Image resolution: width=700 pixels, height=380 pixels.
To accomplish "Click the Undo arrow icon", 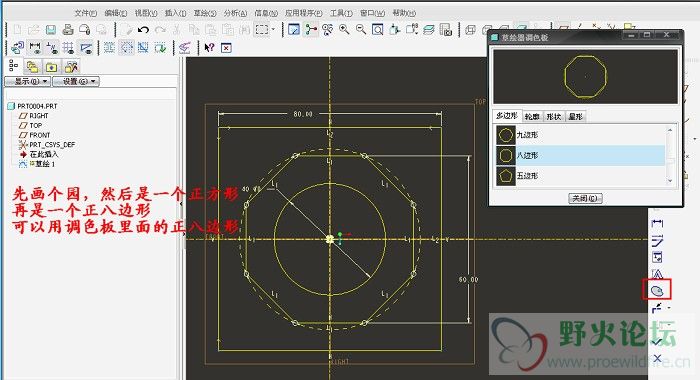I will (143, 30).
